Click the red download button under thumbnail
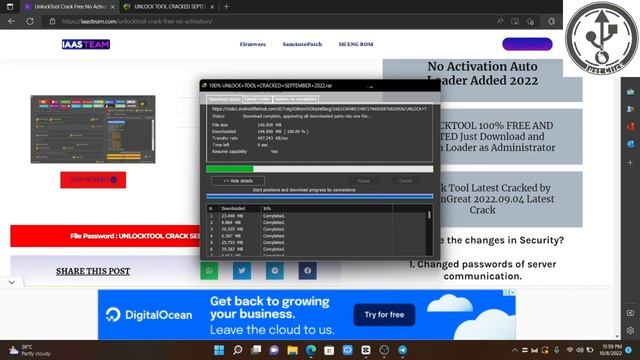 coord(93,180)
